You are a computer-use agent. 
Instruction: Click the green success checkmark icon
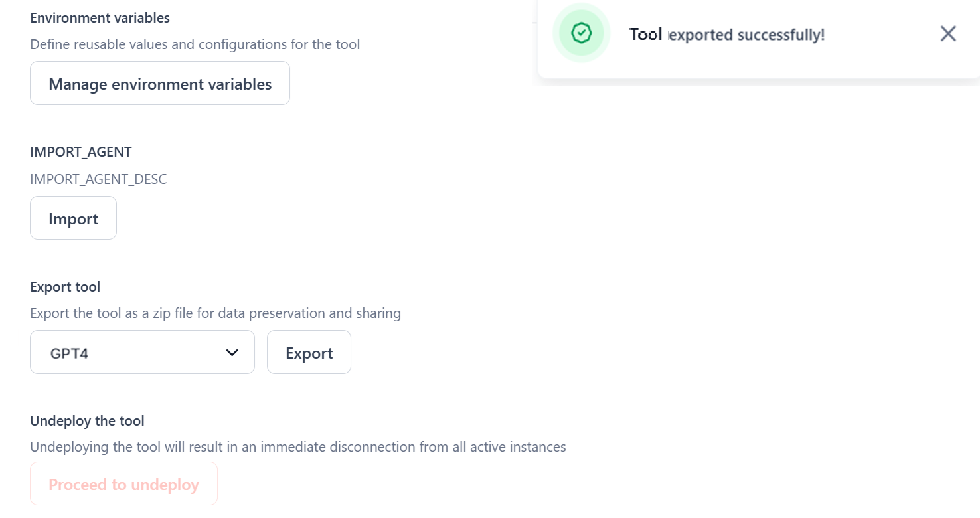coord(582,33)
